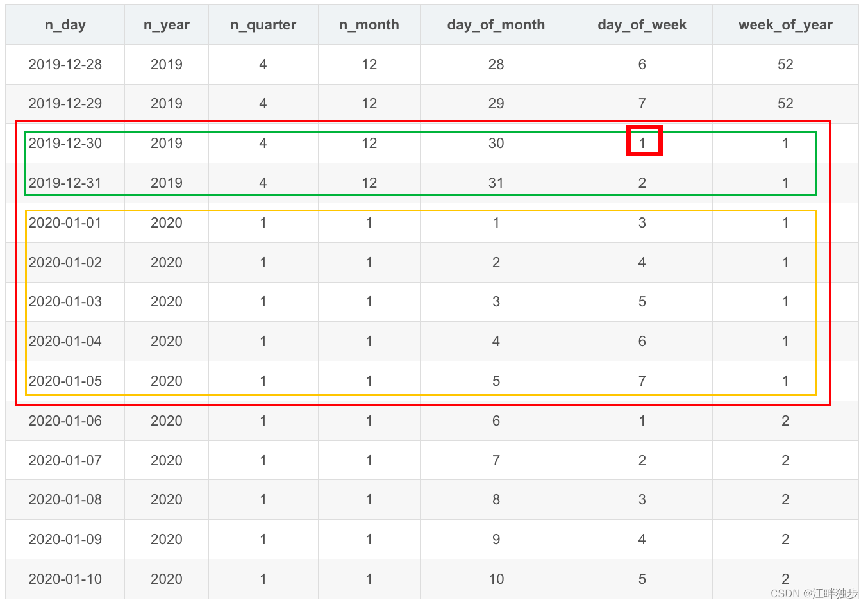Click the n_quarter column header
This screenshot has height=605, width=868.
click(x=263, y=25)
